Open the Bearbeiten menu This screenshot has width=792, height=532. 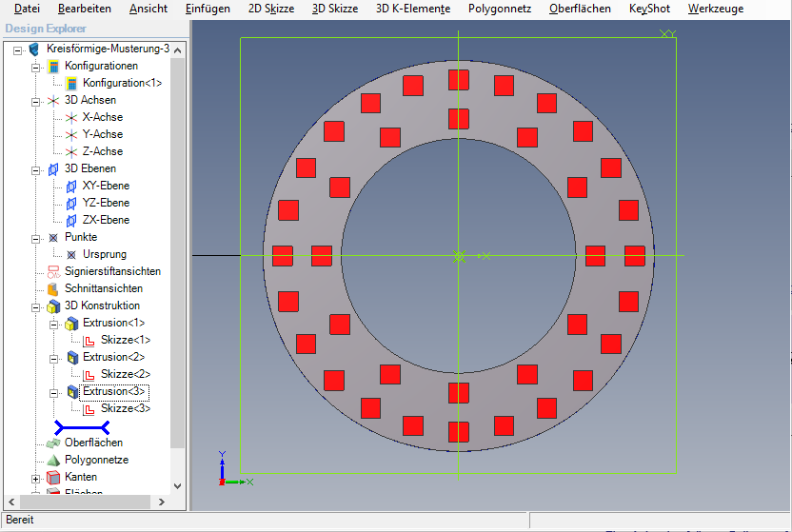85,9
